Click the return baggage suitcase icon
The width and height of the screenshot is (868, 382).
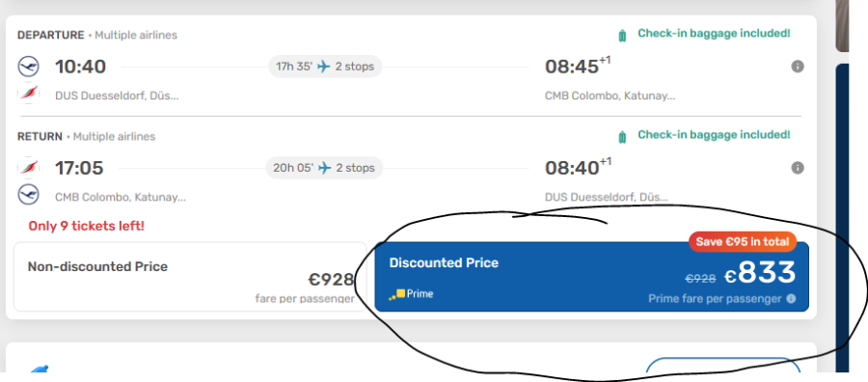[x=622, y=137]
